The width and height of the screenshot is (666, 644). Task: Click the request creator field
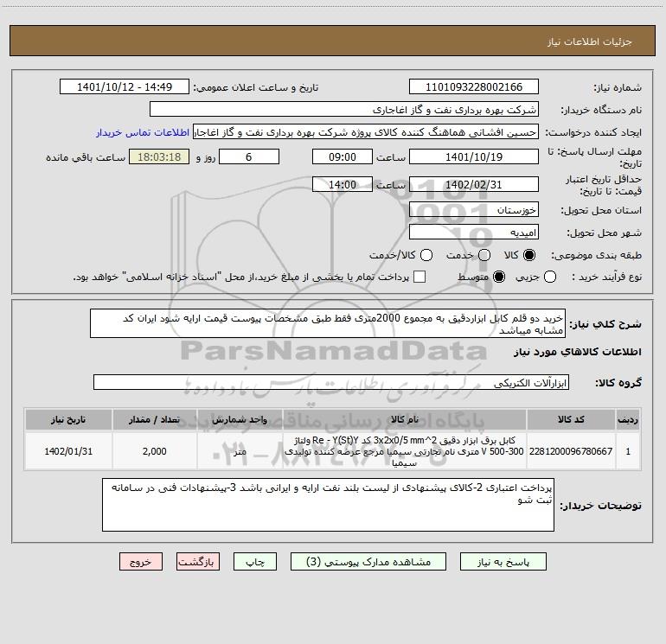click(x=366, y=131)
